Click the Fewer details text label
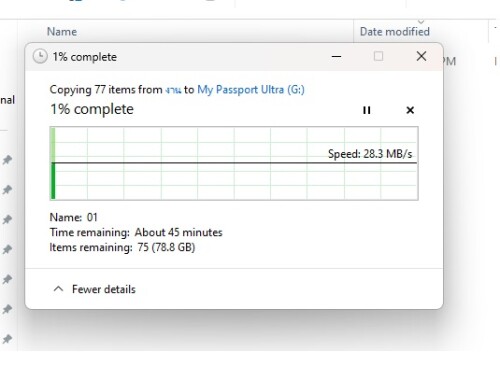Viewport: 500px width, 380px height. pyautogui.click(x=104, y=289)
